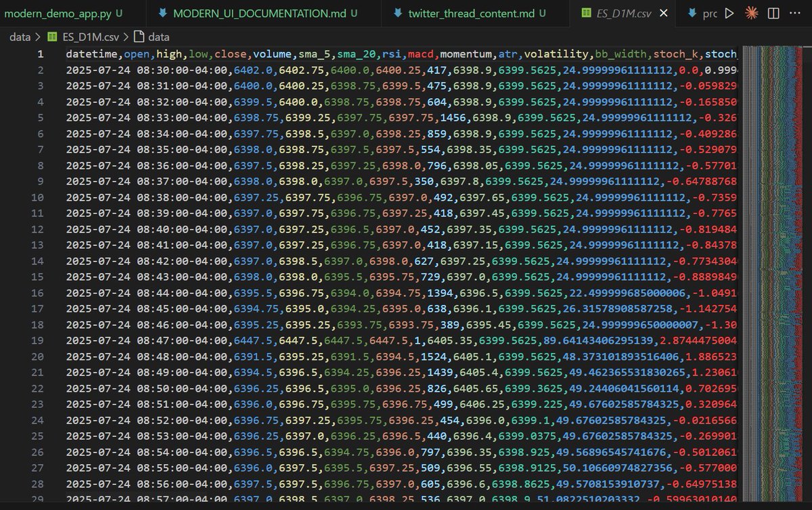This screenshot has height=510, width=812.
Task: Click the rsi header column name
Action: pos(392,54)
